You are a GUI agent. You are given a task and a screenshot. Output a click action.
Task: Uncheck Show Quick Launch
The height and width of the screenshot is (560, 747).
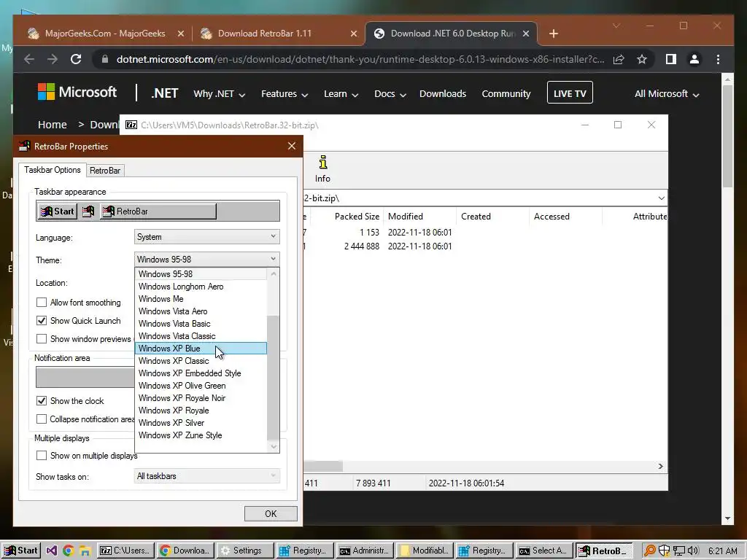pyautogui.click(x=42, y=321)
